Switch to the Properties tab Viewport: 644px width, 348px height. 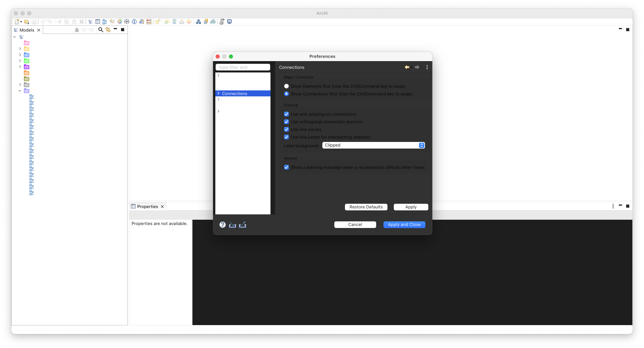[147, 207]
